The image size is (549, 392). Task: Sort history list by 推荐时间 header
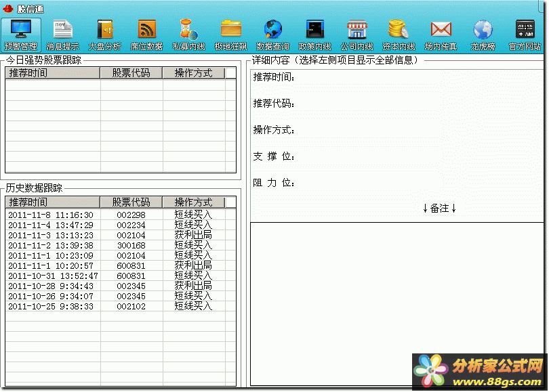[52, 202]
